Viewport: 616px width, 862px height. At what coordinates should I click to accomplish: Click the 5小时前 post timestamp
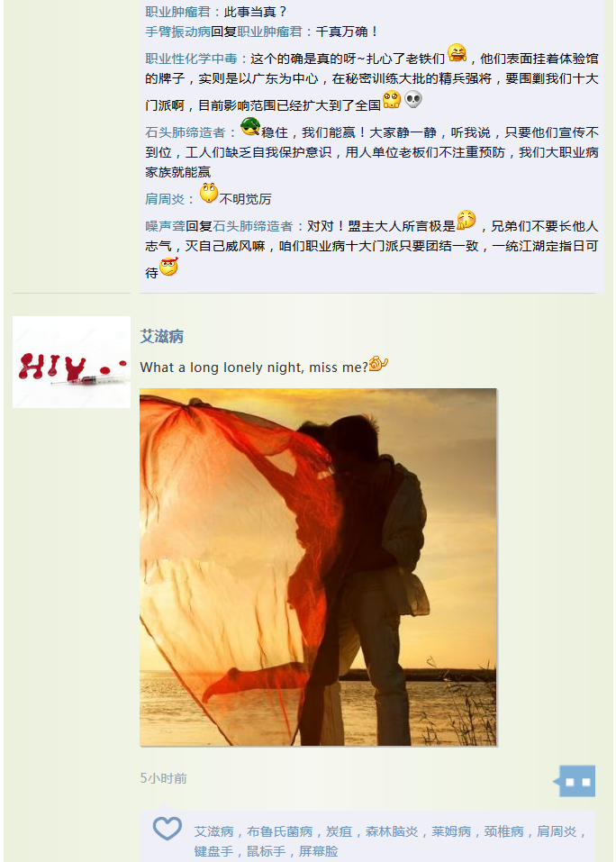(164, 778)
